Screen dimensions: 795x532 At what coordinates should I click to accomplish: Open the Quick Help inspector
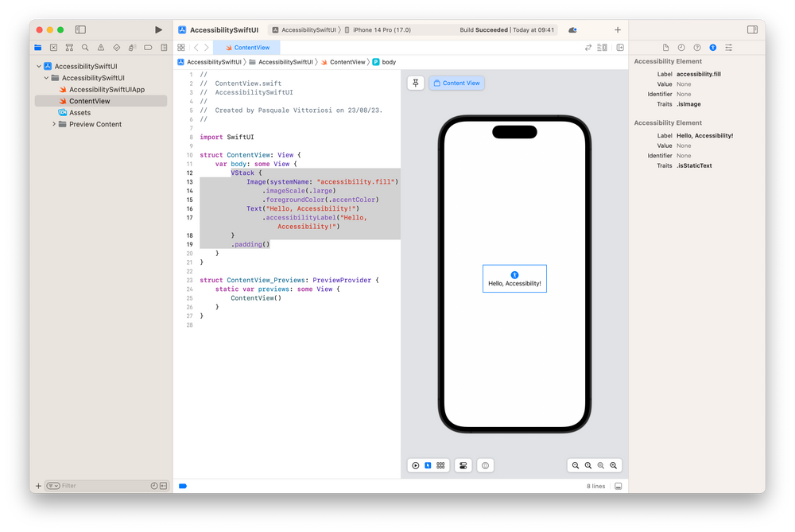click(697, 47)
